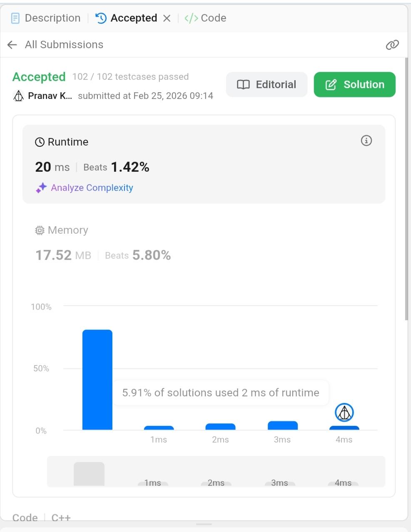
Task: Open Pranav K profile name link
Action: (50, 96)
